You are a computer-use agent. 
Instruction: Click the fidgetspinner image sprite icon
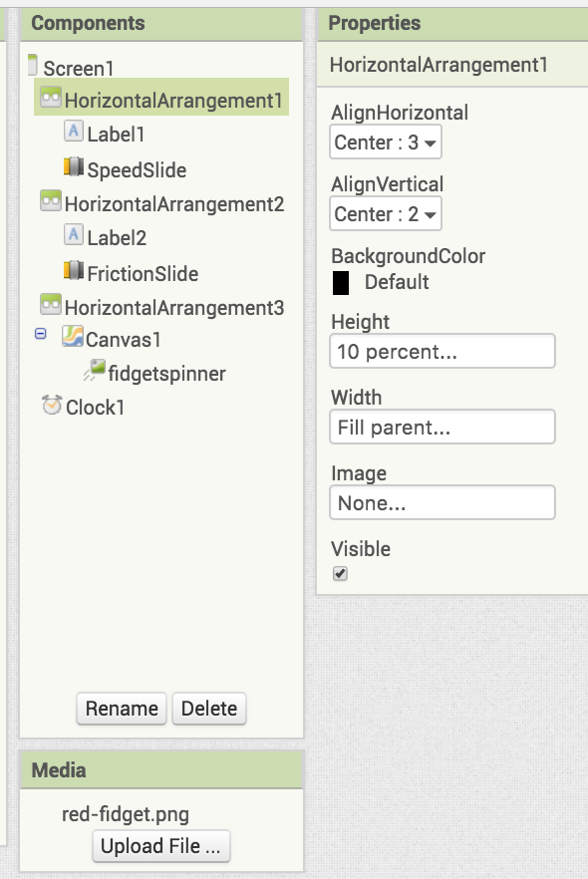coord(95,370)
